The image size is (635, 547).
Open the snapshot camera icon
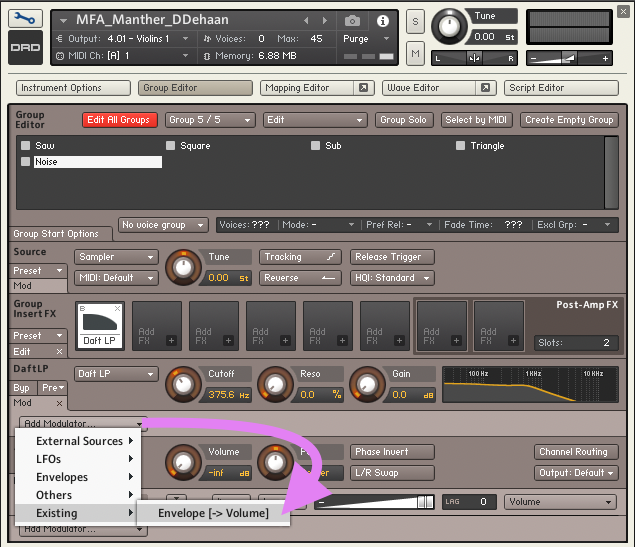352,21
